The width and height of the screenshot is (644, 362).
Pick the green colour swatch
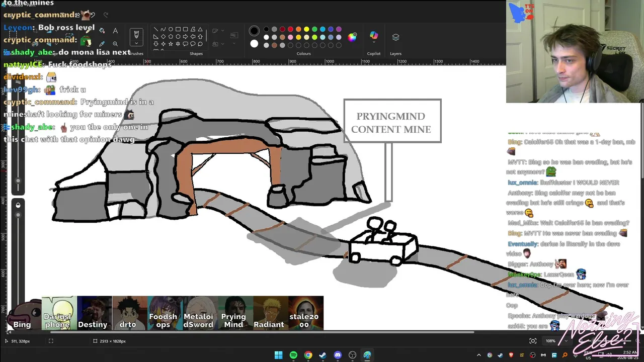tap(314, 29)
